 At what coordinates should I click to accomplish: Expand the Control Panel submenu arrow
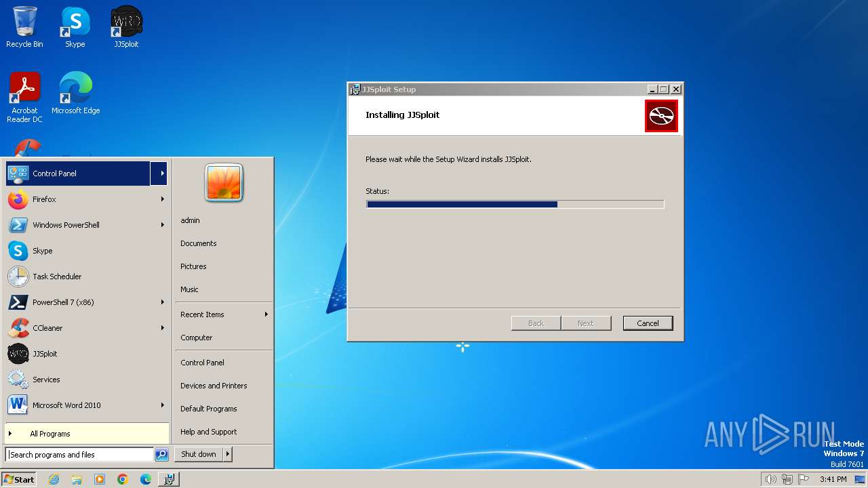(x=162, y=174)
